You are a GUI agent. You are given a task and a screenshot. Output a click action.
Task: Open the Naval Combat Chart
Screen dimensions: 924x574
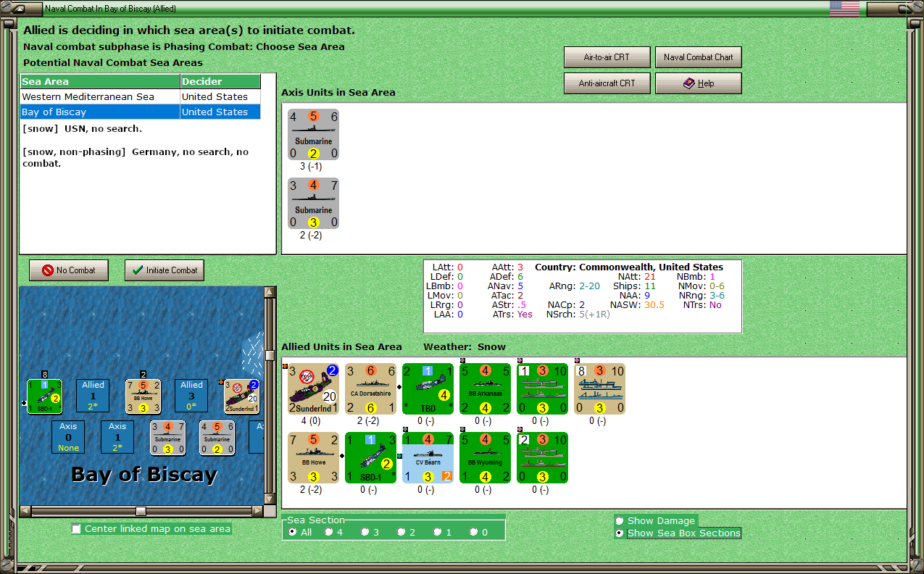pyautogui.click(x=699, y=57)
